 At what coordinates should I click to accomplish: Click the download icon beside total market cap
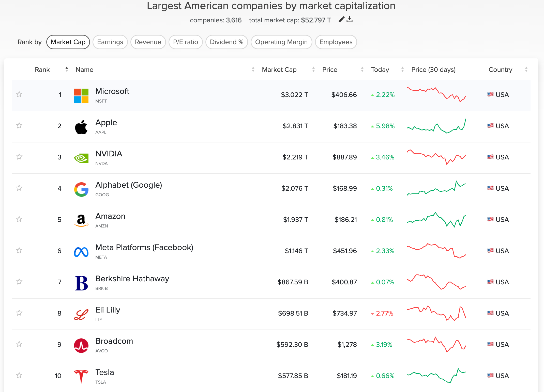350,20
